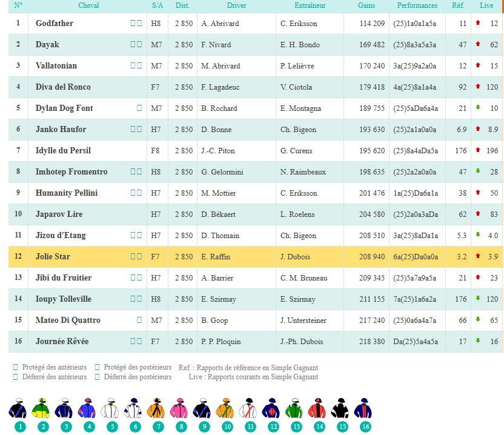Click the black jockey silk numbered 15
This screenshot has width=504, height=435.
point(342,410)
